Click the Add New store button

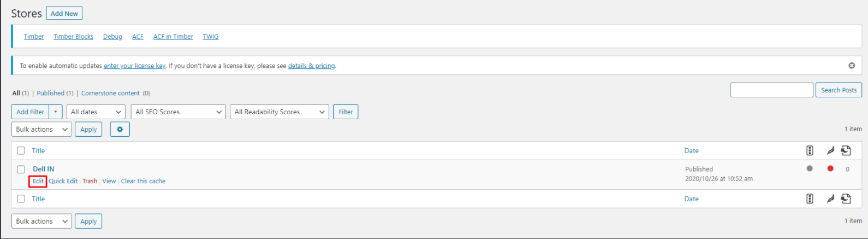(64, 13)
